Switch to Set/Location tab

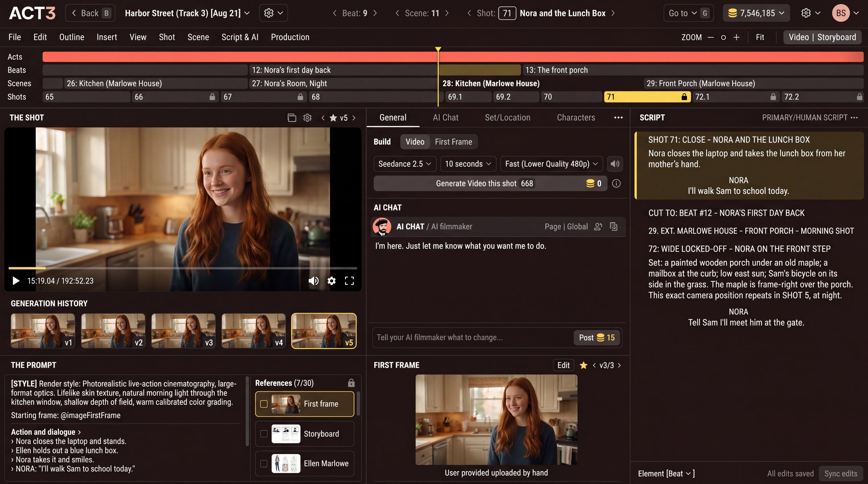tap(507, 118)
